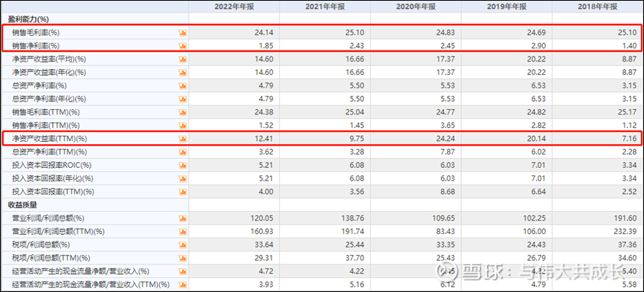
Task: Show chart for 总资产净利率(%) row
Action: pyautogui.click(x=183, y=86)
